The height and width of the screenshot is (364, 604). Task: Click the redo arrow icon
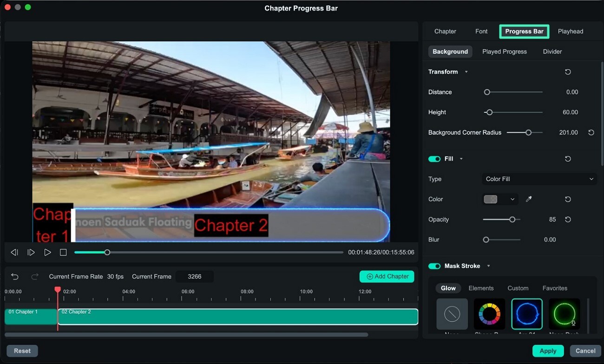[x=35, y=277]
